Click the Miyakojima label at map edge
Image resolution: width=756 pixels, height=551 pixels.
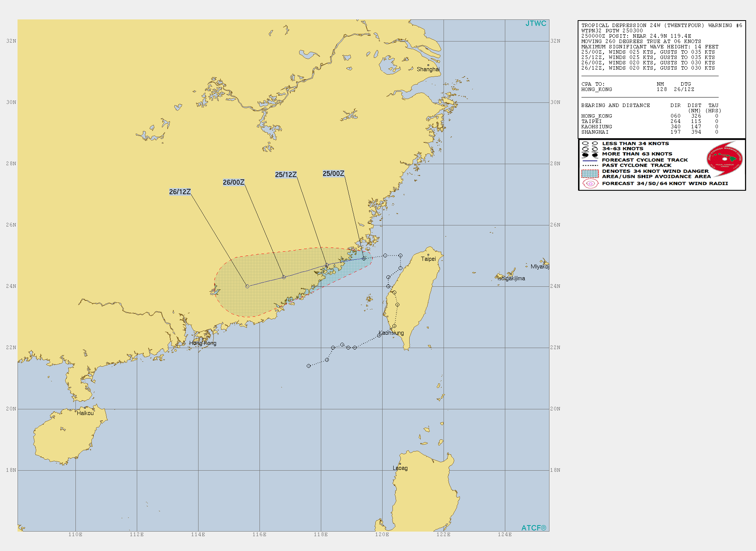pyautogui.click(x=540, y=267)
